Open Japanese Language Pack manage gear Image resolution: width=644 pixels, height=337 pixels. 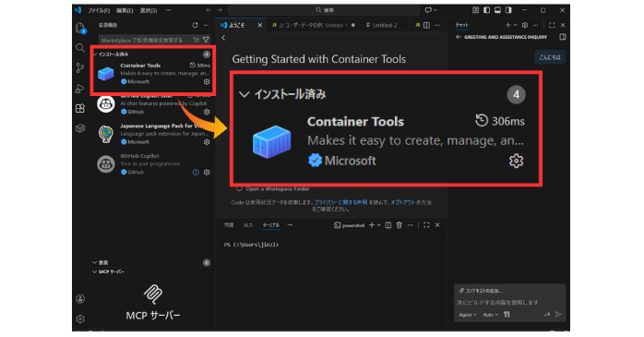pyautogui.click(x=207, y=142)
